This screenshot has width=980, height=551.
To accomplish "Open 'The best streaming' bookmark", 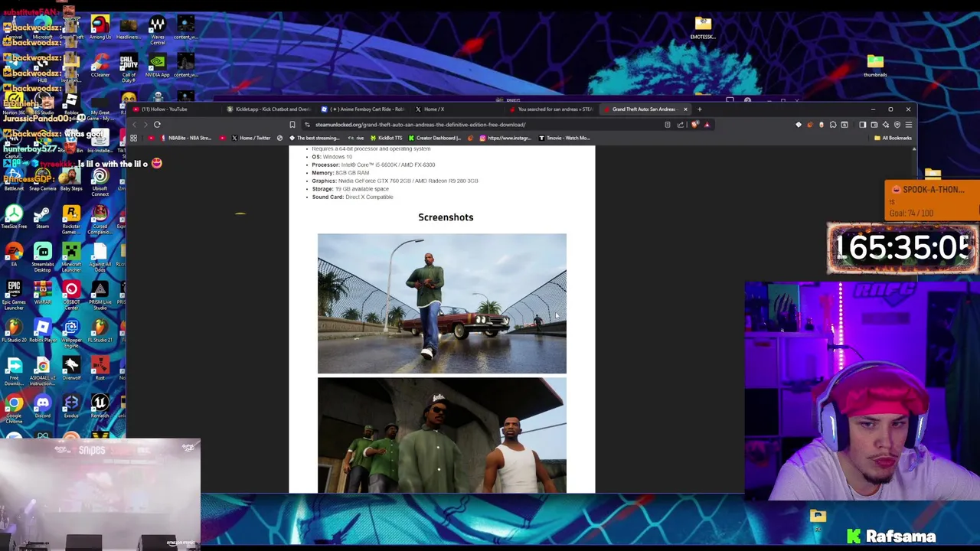I will (x=314, y=138).
